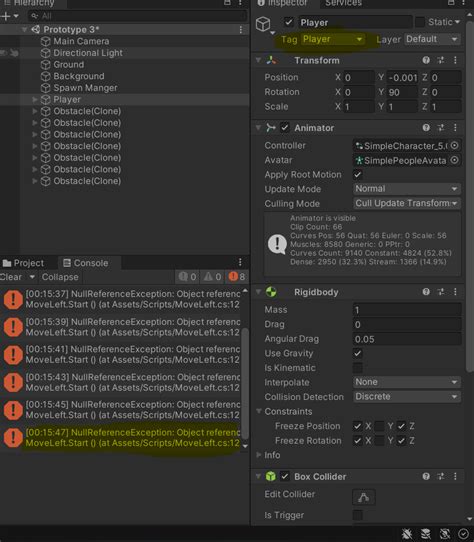Image resolution: width=474 pixels, height=542 pixels.
Task: Toggle error count filter in Console
Action: [x=236, y=277]
